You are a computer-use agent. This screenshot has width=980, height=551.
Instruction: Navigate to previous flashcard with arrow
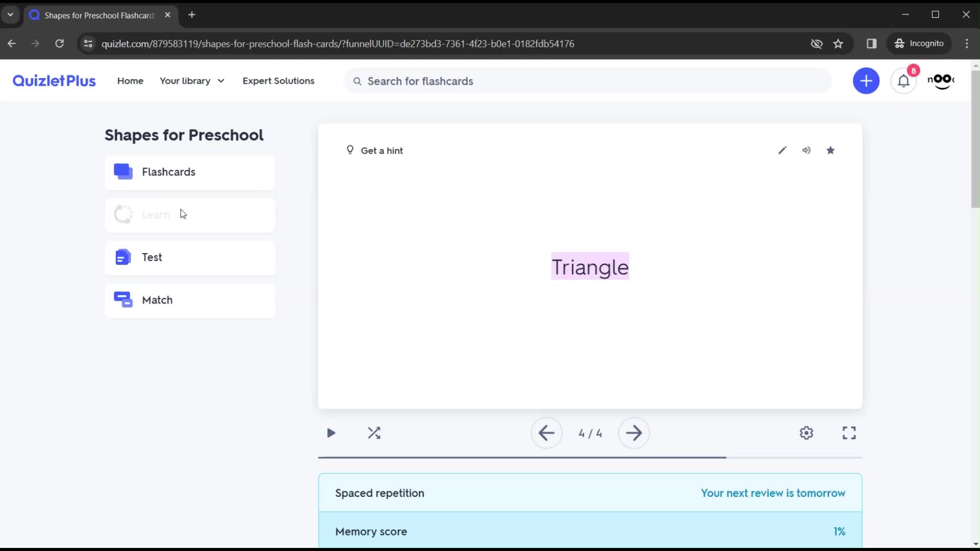[x=547, y=433]
